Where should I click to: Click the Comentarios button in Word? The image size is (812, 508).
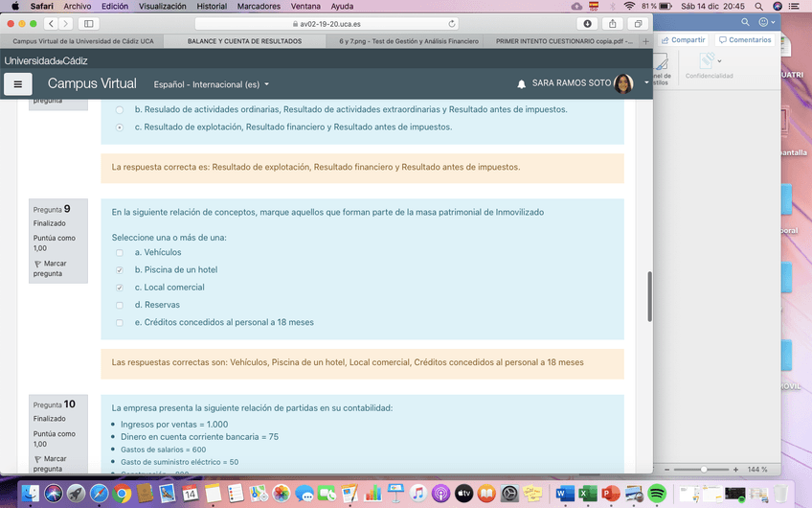pyautogui.click(x=745, y=40)
